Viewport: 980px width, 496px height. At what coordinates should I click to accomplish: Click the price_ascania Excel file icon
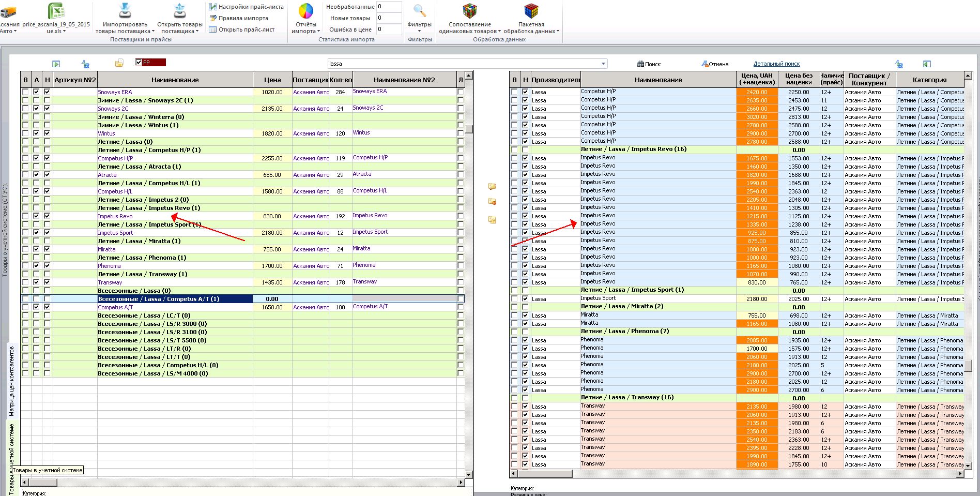click(x=56, y=11)
